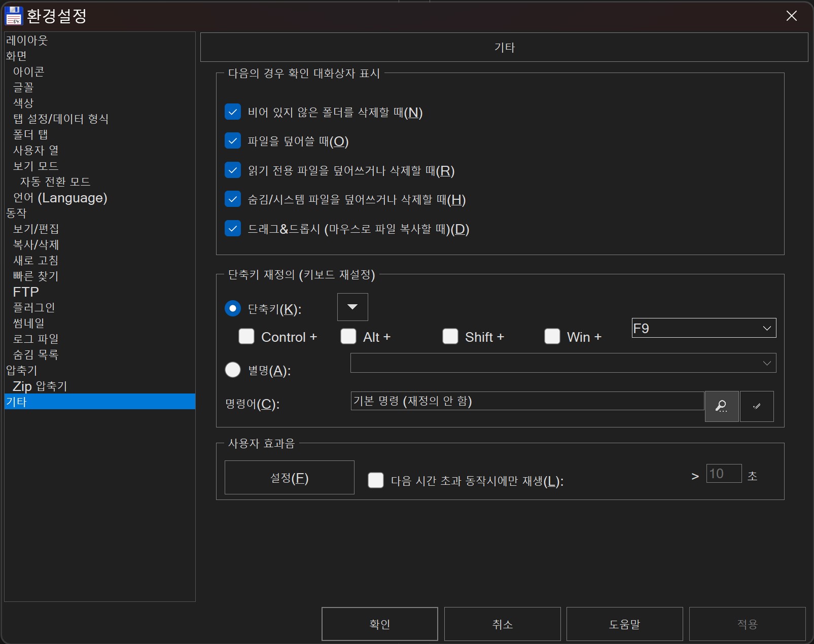The width and height of the screenshot is (814, 644).
Task: Enable the Win+ modifier checkbox
Action: coord(552,336)
